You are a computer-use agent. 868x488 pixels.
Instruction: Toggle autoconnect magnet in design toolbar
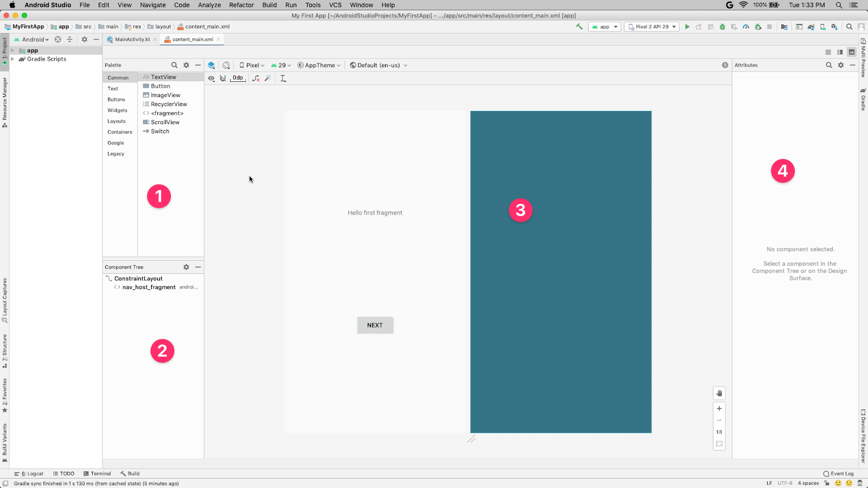click(x=223, y=78)
